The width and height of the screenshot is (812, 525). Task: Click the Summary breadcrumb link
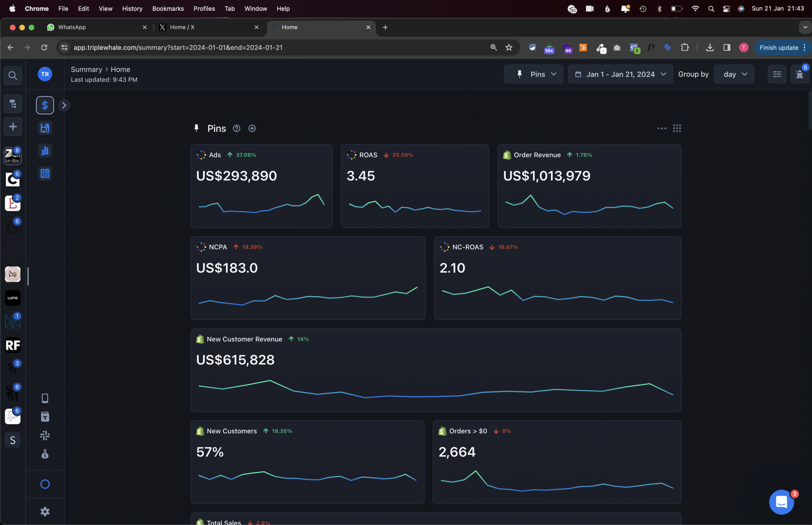pyautogui.click(x=86, y=69)
